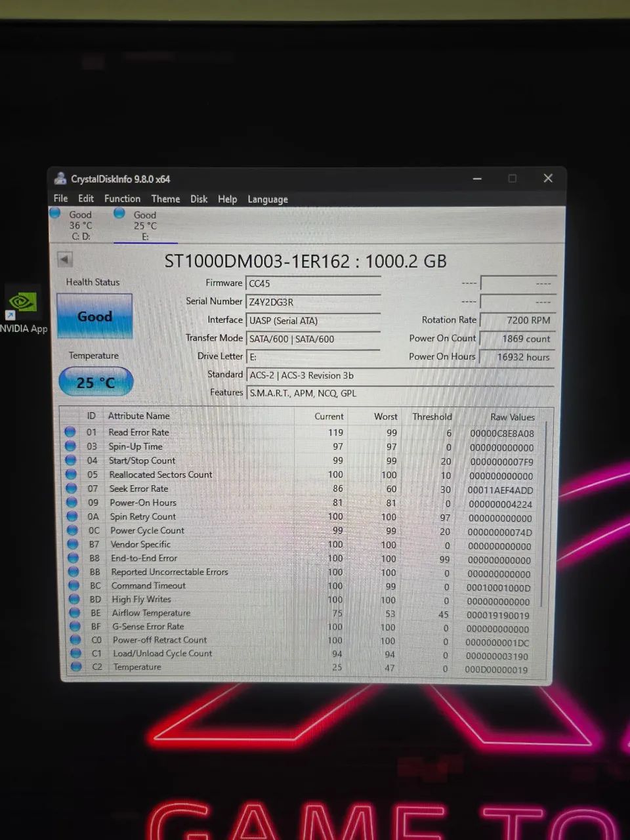630x840 pixels.
Task: Open the Help menu
Action: (x=228, y=199)
